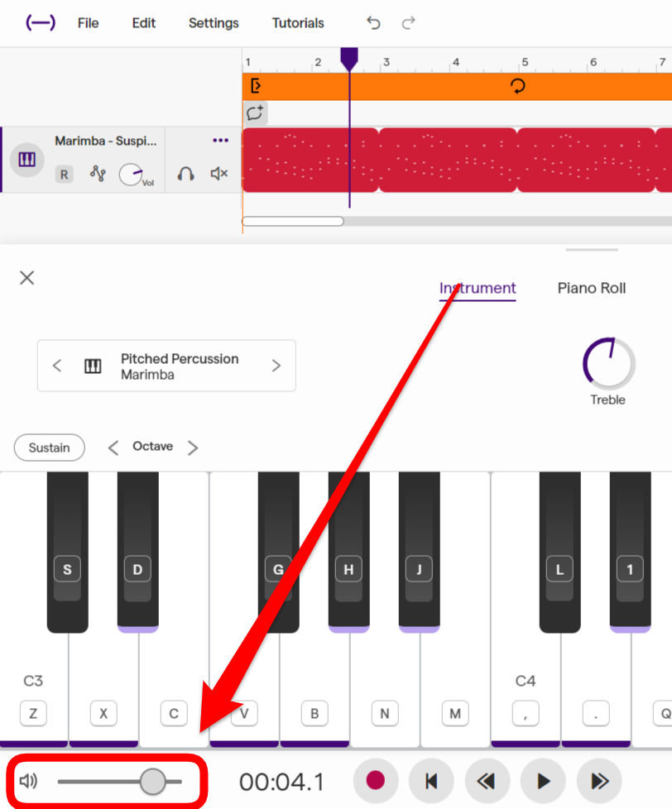This screenshot has width=672, height=809.
Task: Open the Tutorials menu
Action: click(x=298, y=23)
